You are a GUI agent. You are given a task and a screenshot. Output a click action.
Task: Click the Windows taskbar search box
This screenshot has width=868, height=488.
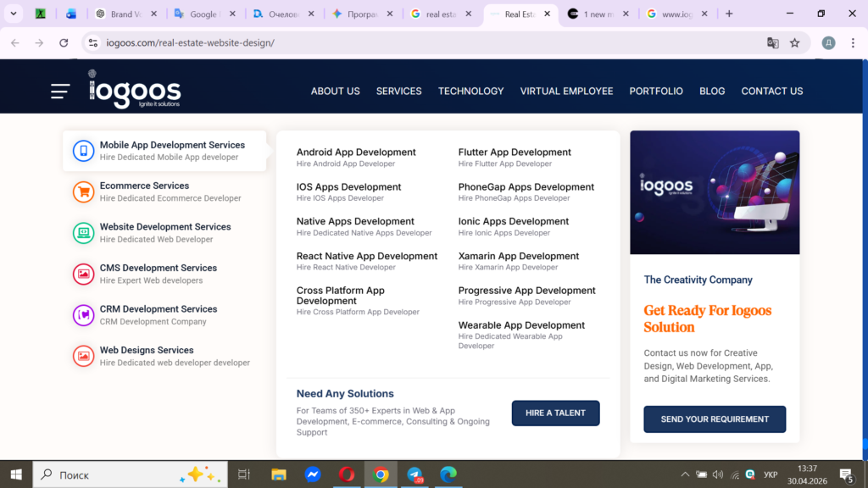click(x=130, y=474)
